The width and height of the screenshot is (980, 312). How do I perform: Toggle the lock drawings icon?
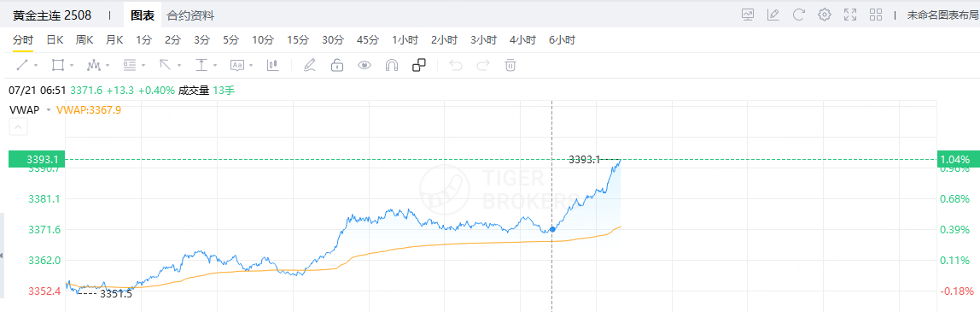[x=337, y=64]
